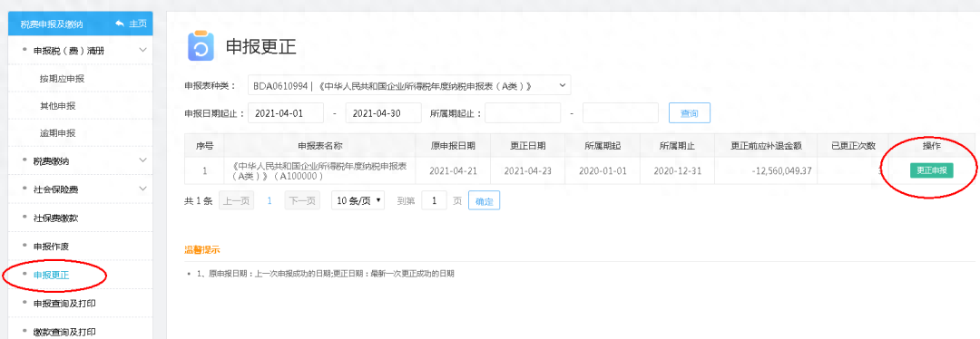Select 社保费缴款 menu item
This screenshot has width=980, height=339.
click(x=55, y=218)
